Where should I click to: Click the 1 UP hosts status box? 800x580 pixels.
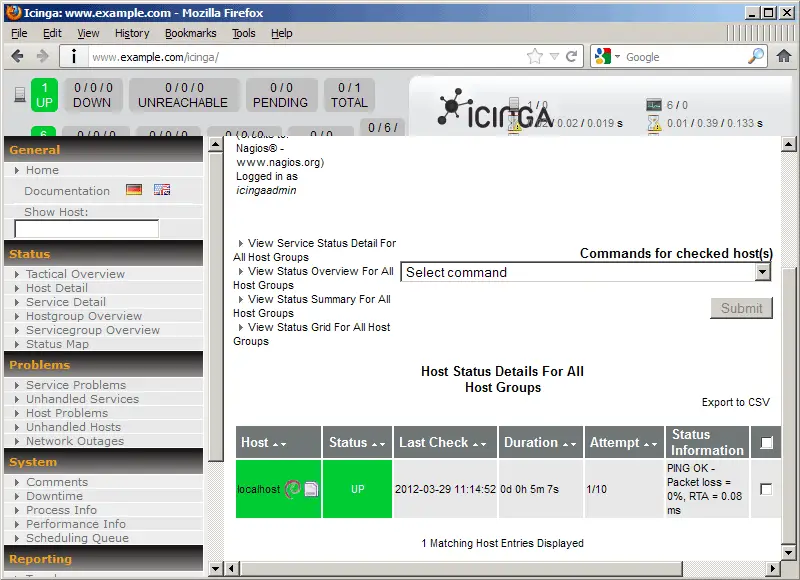coord(44,95)
